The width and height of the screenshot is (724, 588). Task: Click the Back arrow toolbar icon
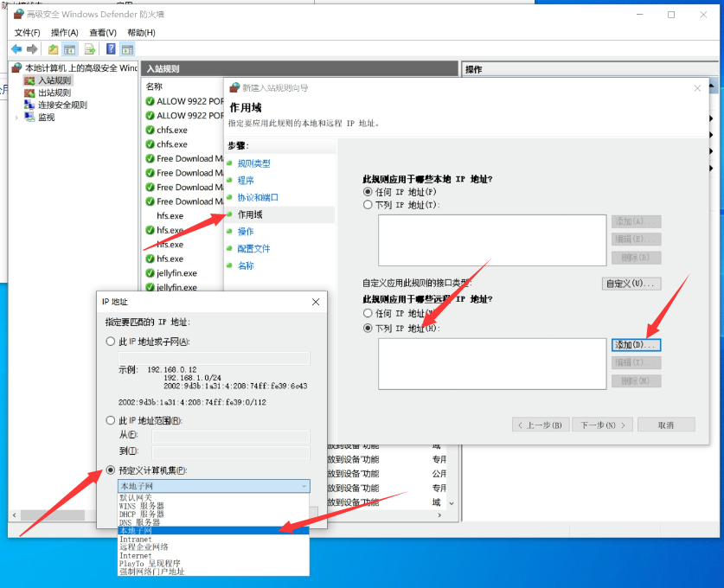[16, 49]
